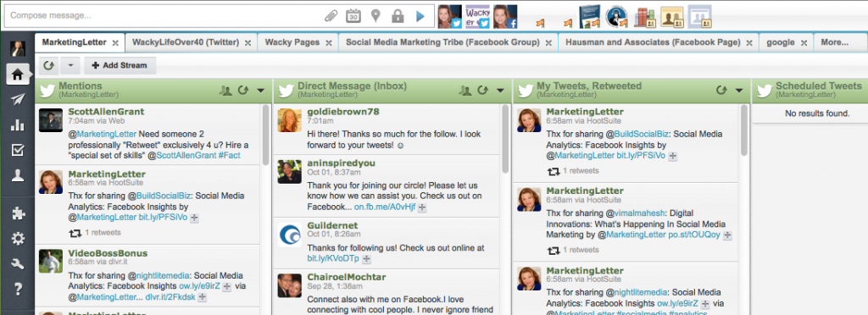Open the calendar scheduling icon
Screen dimensions: 868x315
(x=353, y=16)
